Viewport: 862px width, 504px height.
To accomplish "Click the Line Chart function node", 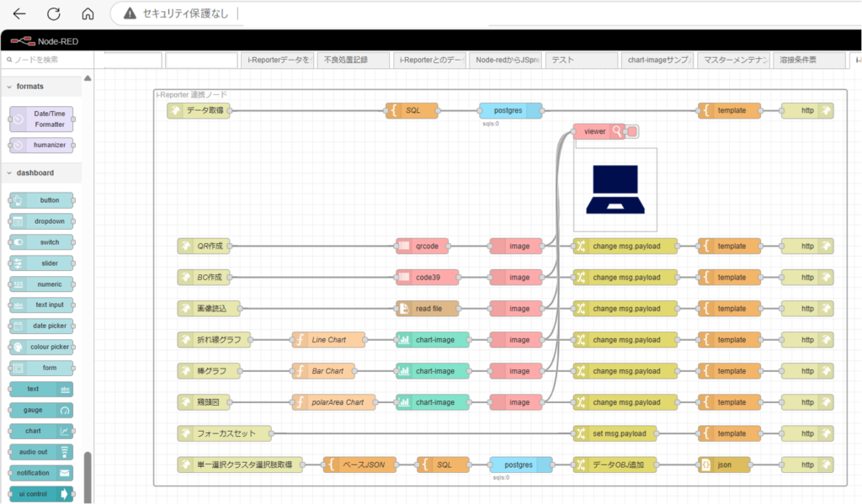I will 328,340.
